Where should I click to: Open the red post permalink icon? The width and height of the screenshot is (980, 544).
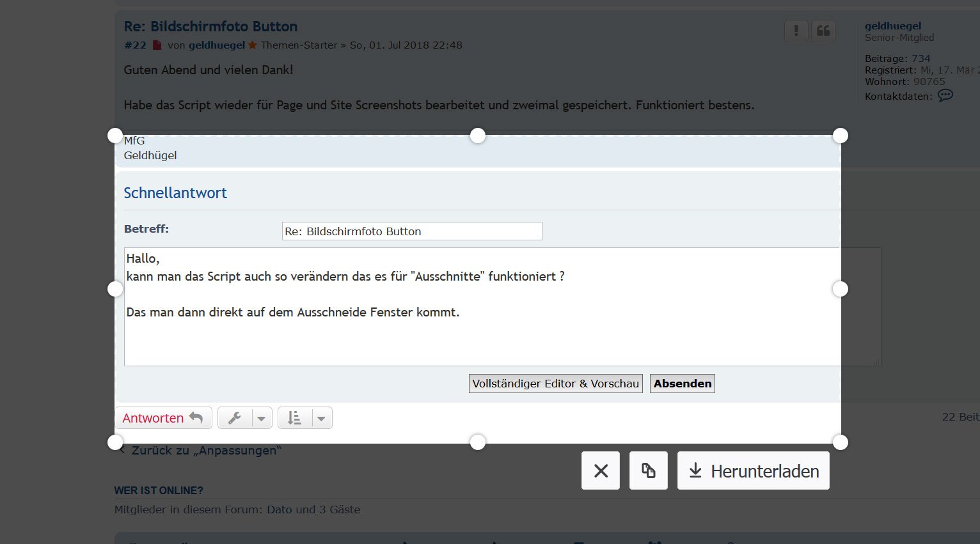(157, 45)
